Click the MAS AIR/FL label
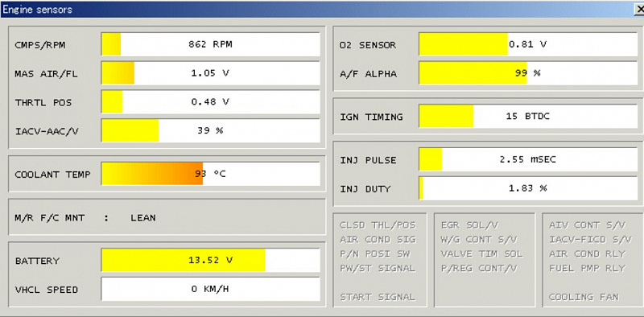Image resolution: width=644 pixels, height=317 pixels. click(x=46, y=74)
